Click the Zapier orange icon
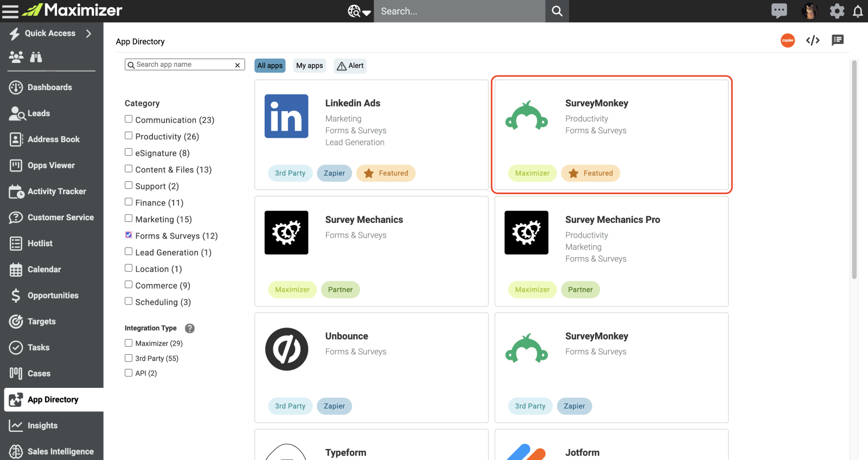 tap(788, 40)
